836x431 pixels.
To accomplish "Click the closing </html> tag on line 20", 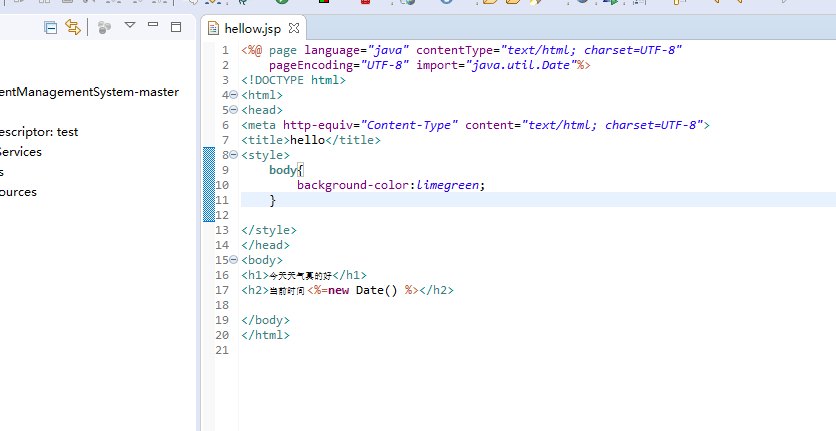I will (265, 336).
